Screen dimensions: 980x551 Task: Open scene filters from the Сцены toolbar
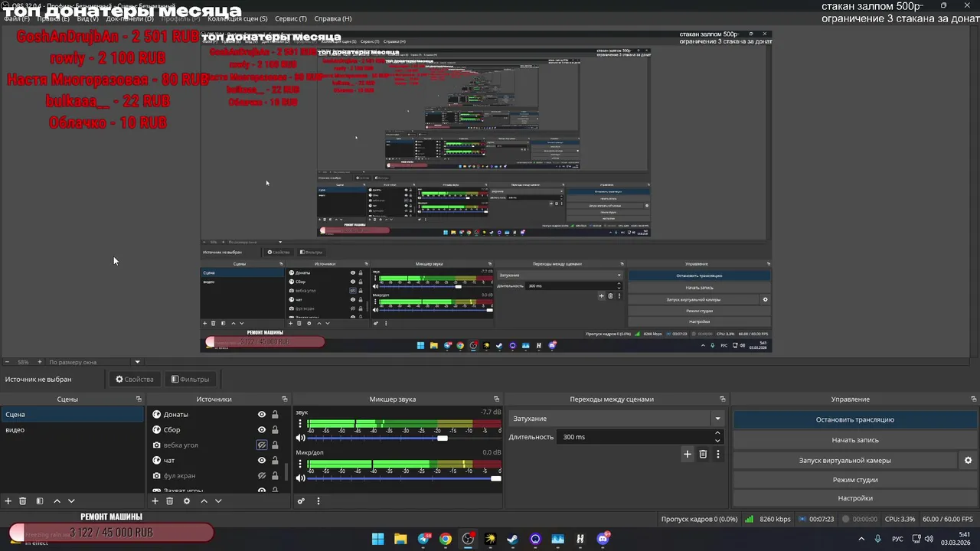[40, 501]
